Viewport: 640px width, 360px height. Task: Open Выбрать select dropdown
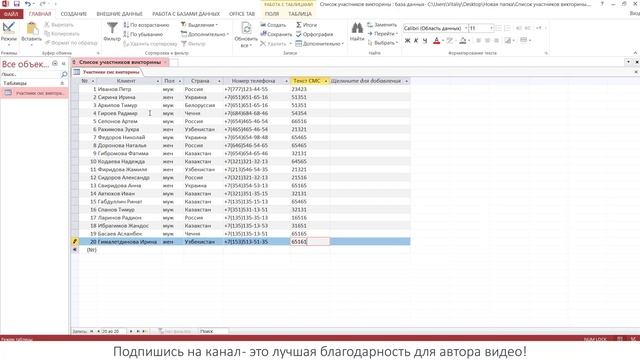tap(383, 43)
